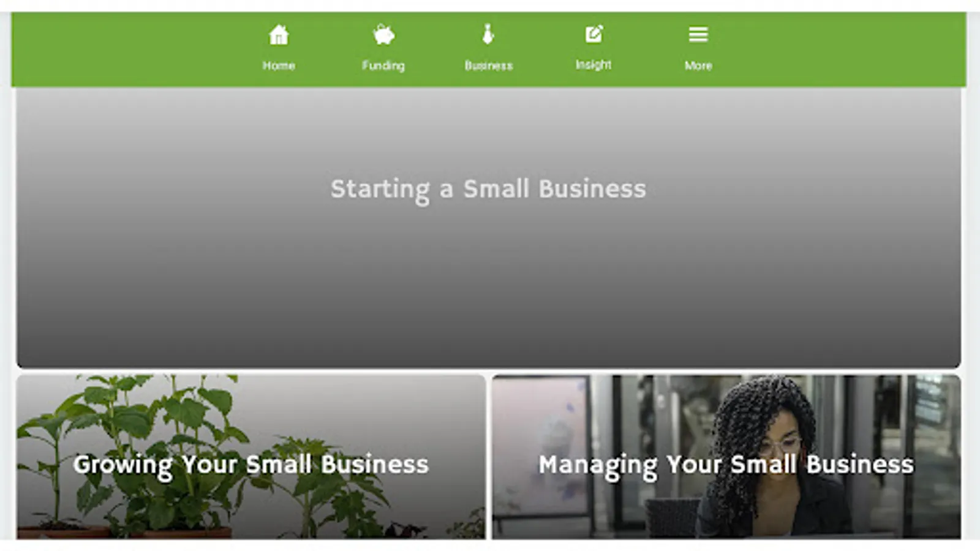The width and height of the screenshot is (980, 551).
Task: Go to the Funding label
Action: 383,66
